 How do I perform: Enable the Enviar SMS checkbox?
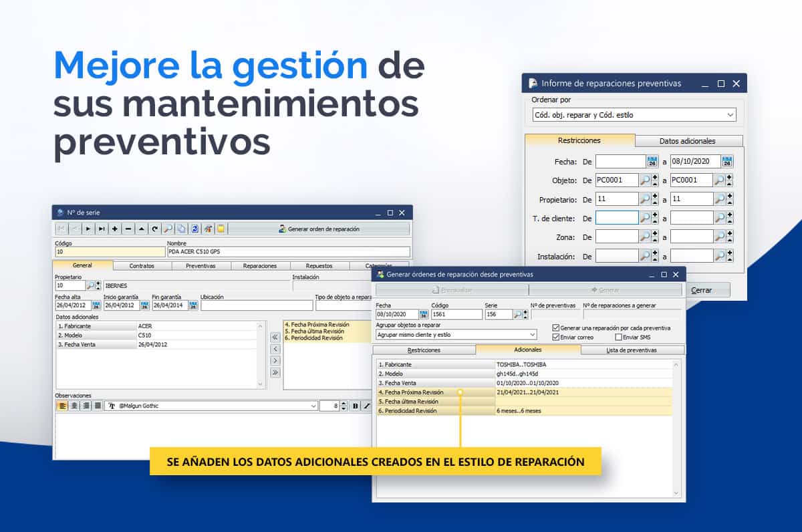click(x=618, y=338)
